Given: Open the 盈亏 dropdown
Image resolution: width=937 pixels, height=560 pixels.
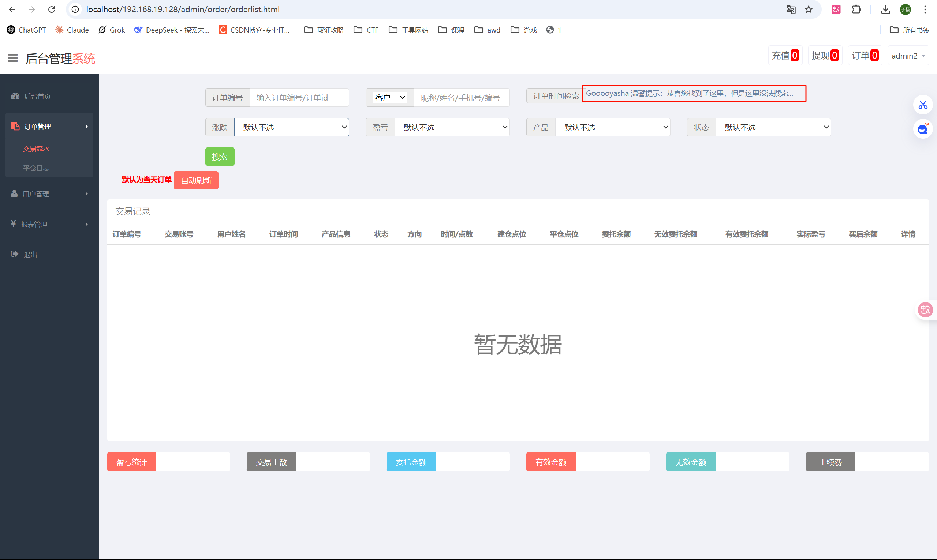Looking at the screenshot, I should click(x=452, y=128).
